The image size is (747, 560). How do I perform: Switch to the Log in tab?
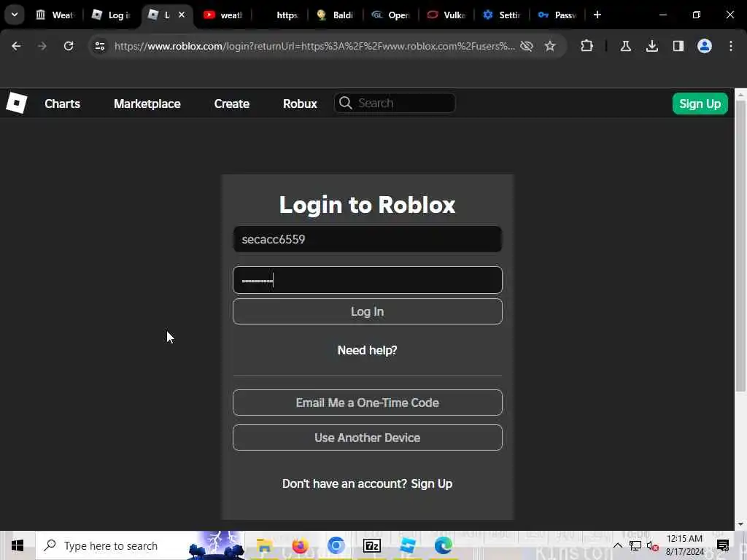tap(112, 15)
